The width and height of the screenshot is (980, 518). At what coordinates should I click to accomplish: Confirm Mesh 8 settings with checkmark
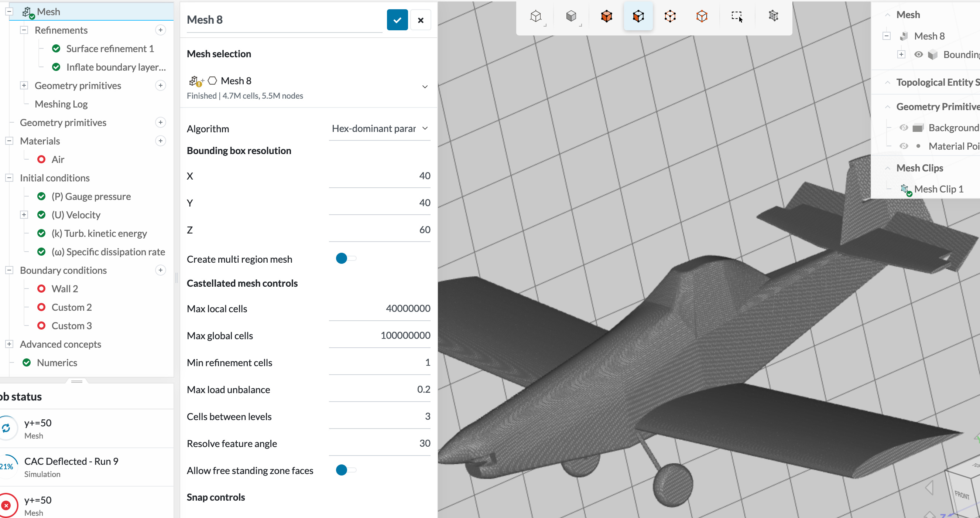[397, 20]
